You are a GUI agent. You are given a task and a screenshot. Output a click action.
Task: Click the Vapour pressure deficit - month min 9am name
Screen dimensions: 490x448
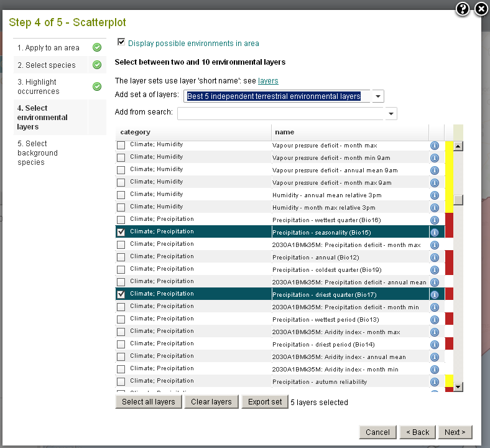pyautogui.click(x=331, y=158)
